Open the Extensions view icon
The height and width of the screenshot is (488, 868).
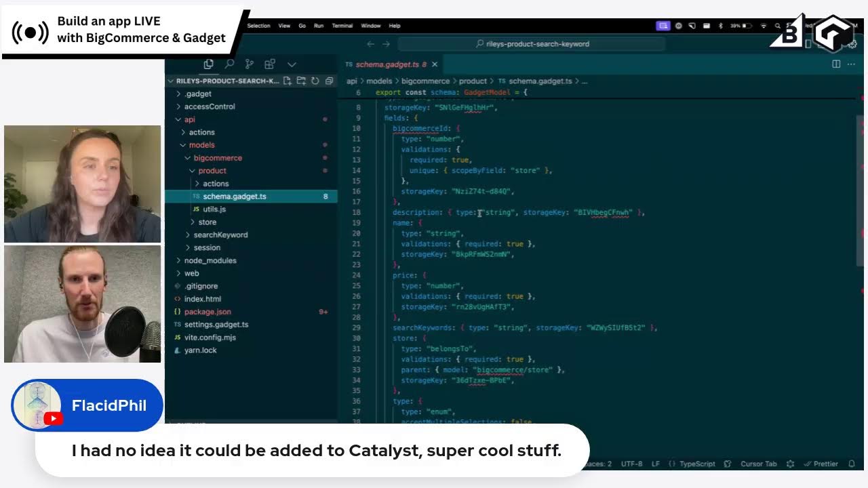[270, 64]
